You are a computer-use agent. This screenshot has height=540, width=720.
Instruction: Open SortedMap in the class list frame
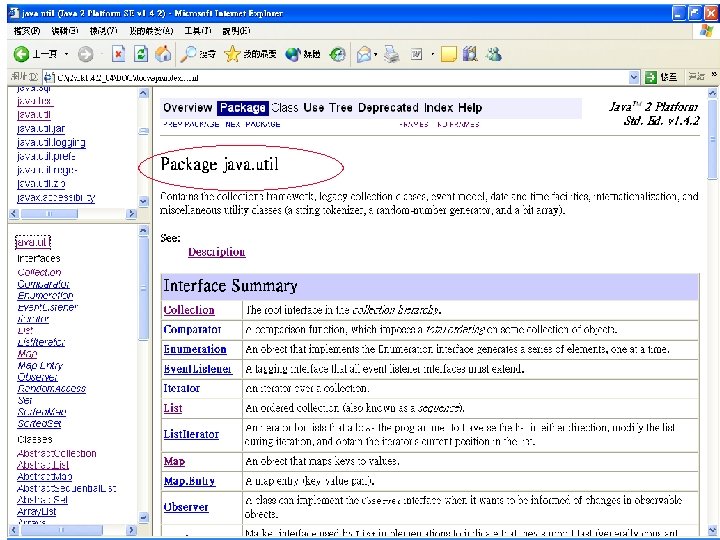coord(42,412)
